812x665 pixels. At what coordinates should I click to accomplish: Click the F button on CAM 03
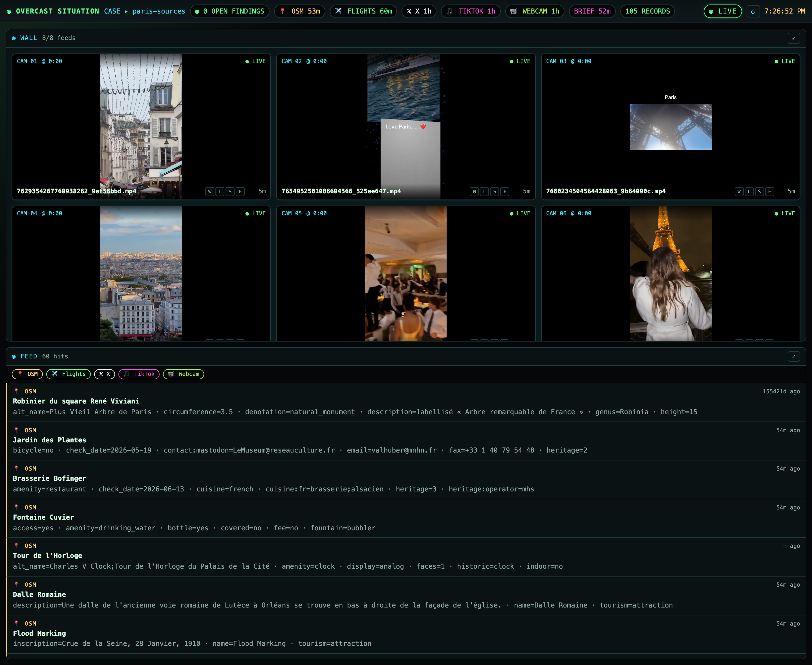769,192
